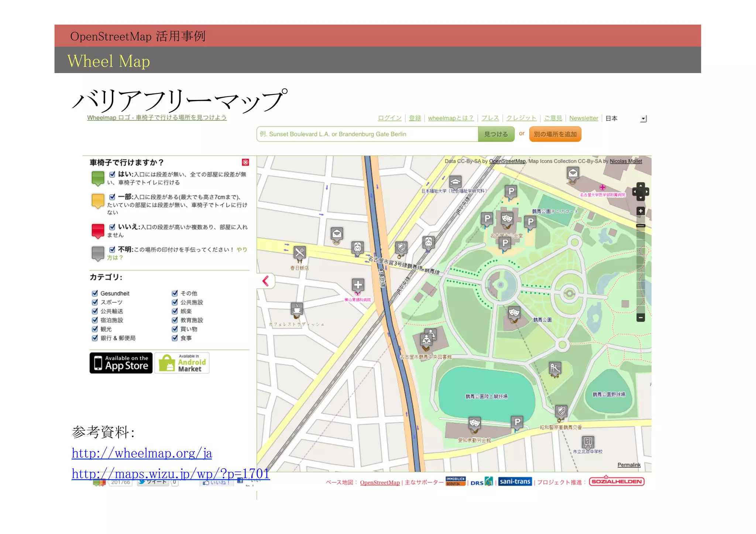This screenshot has width=756, height=534.
Task: Click the green 'はい' accessibility marker swatch
Action: [x=98, y=179]
